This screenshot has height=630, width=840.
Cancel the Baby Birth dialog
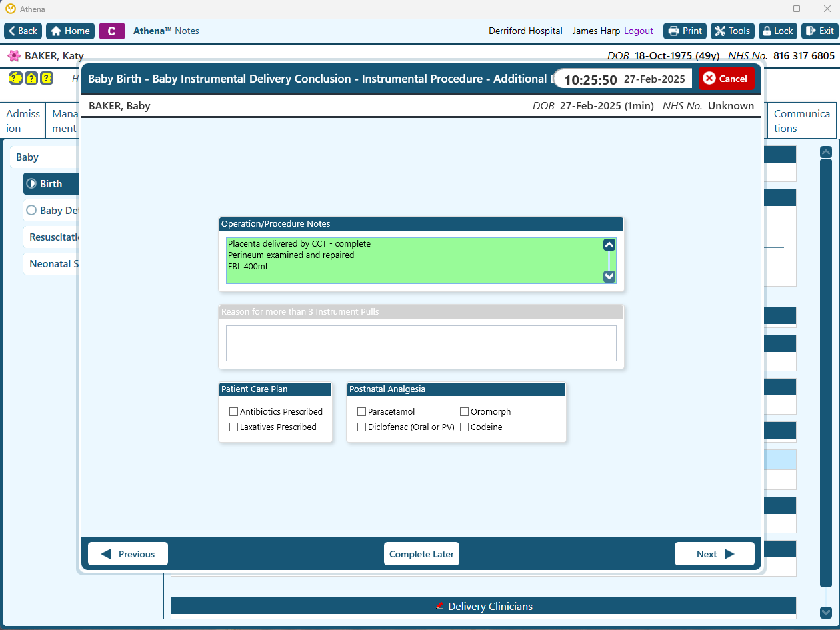(726, 79)
